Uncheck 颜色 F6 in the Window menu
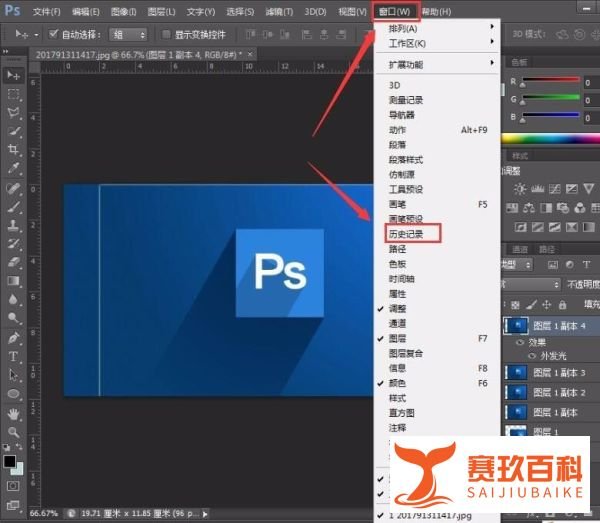Image resolution: width=600 pixels, height=523 pixels. (397, 383)
